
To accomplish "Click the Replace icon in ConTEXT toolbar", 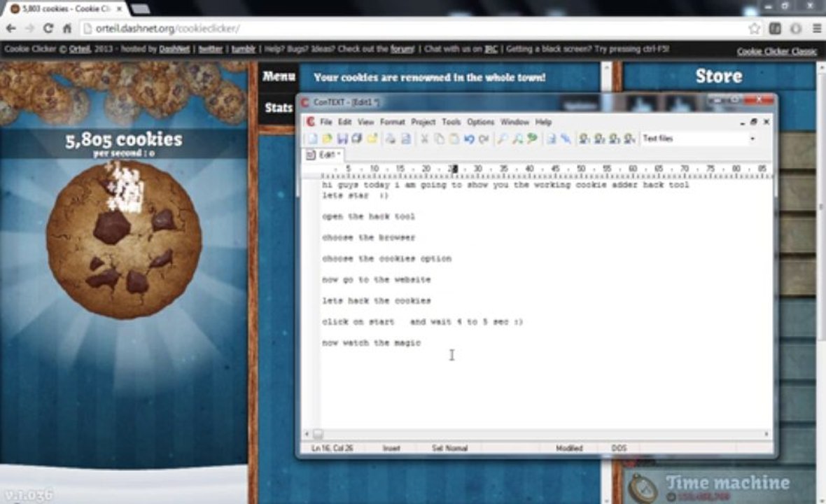I will click(532, 139).
